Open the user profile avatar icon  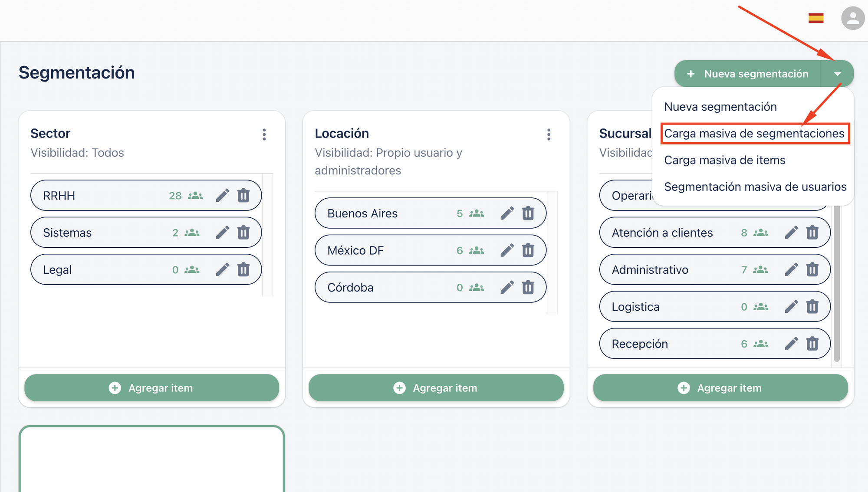(853, 18)
